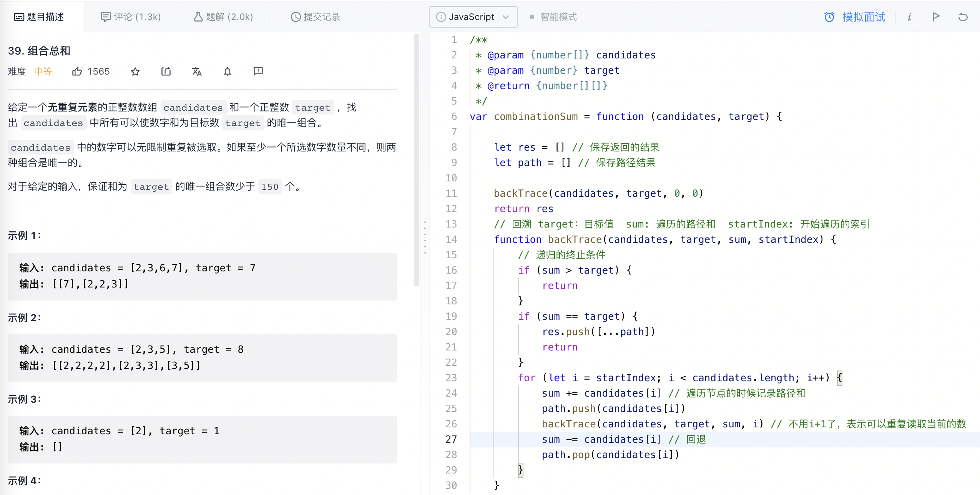Open the 题解 solutions tab
This screenshot has width=980, height=495.
pos(223,17)
